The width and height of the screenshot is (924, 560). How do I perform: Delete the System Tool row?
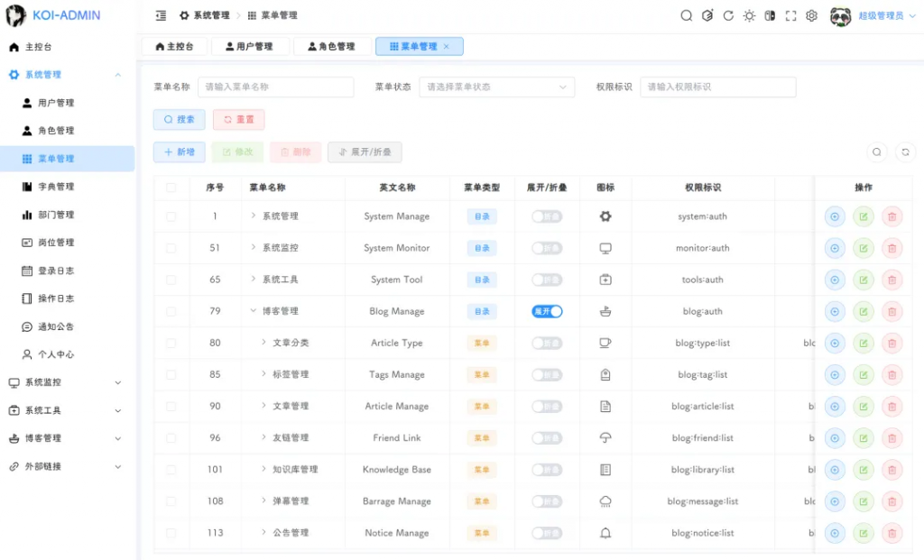pos(892,280)
